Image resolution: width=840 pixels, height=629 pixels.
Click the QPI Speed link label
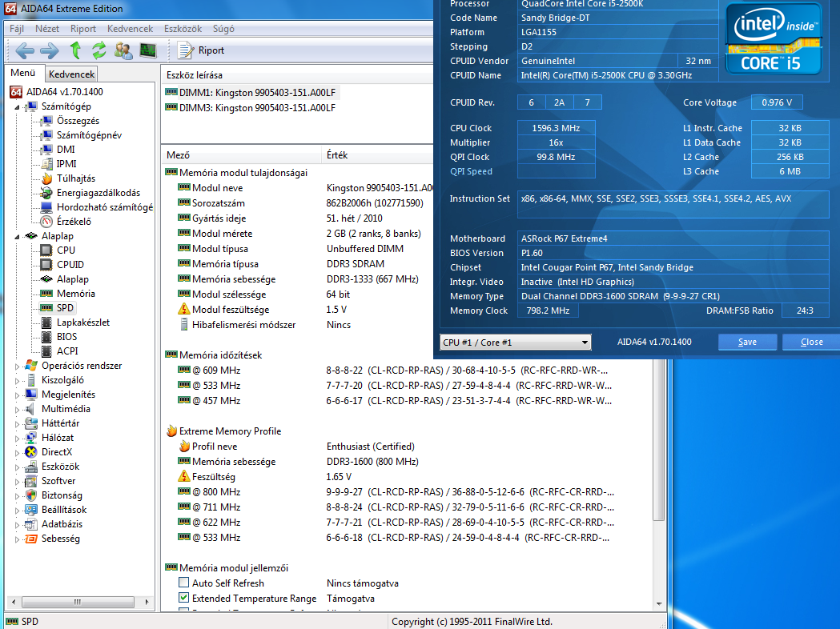471,171
